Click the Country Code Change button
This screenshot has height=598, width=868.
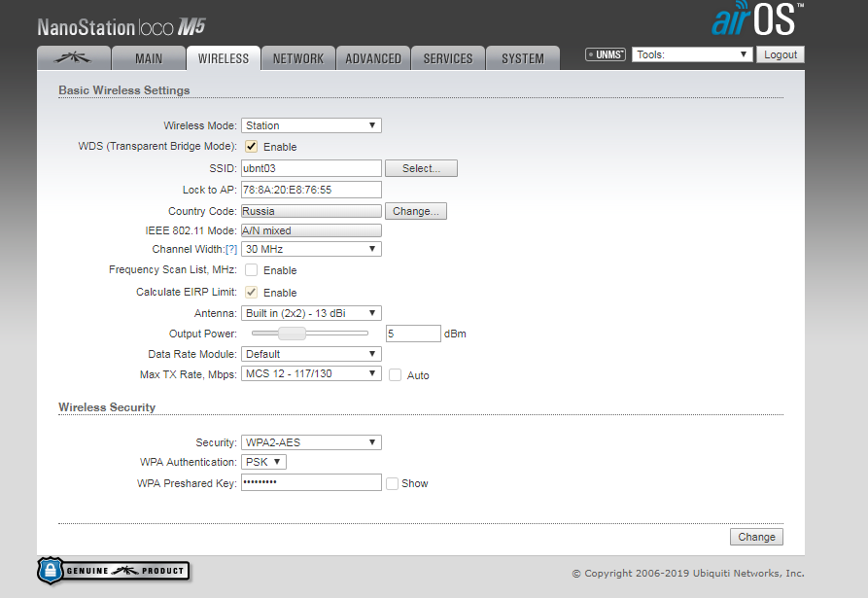(x=416, y=211)
